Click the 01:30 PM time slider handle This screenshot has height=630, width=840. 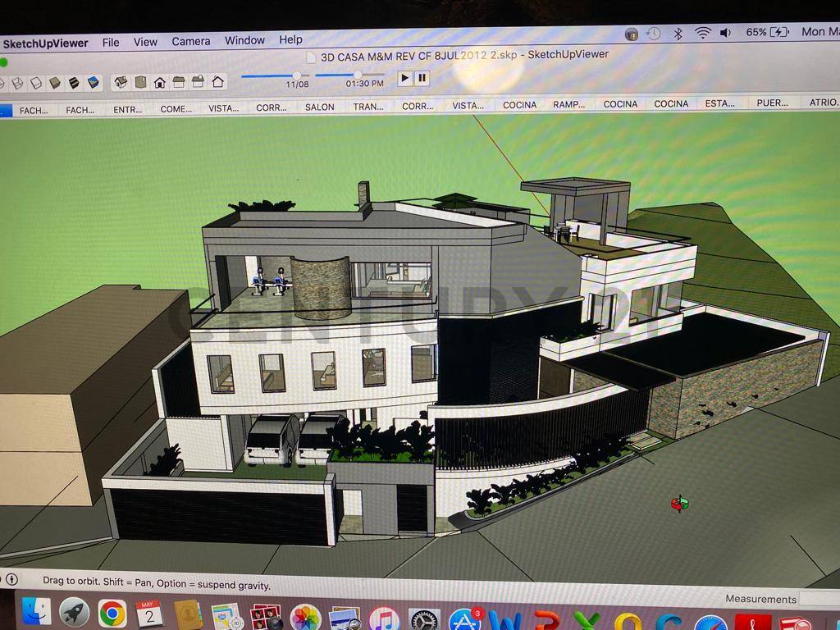click(x=358, y=75)
